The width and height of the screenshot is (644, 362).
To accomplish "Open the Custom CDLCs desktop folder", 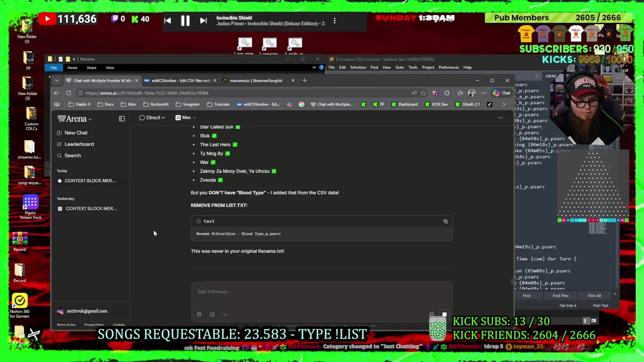I will coord(31,119).
